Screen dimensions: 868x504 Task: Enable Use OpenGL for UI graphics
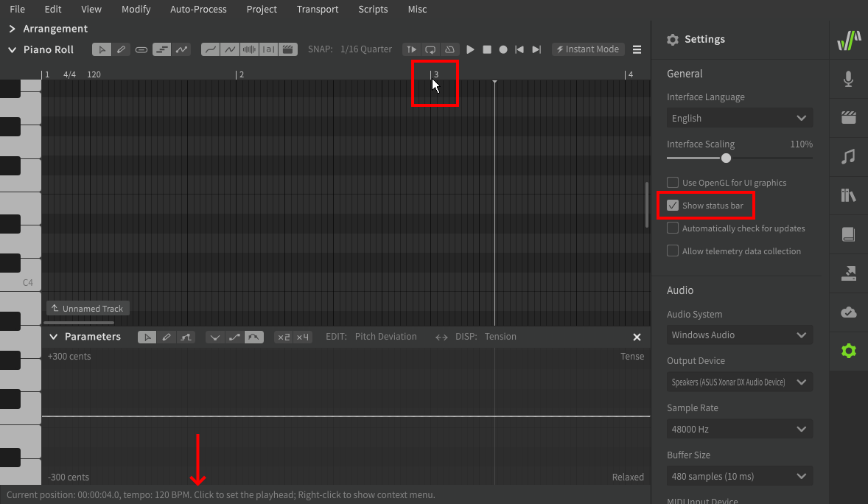tap(673, 183)
